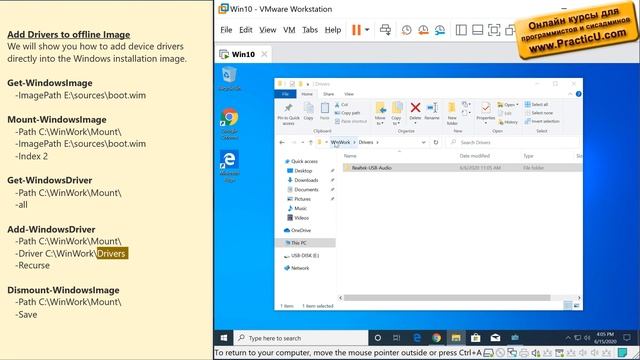640x360 pixels.
Task: Open Explorer help question mark icon
Action: [578, 94]
